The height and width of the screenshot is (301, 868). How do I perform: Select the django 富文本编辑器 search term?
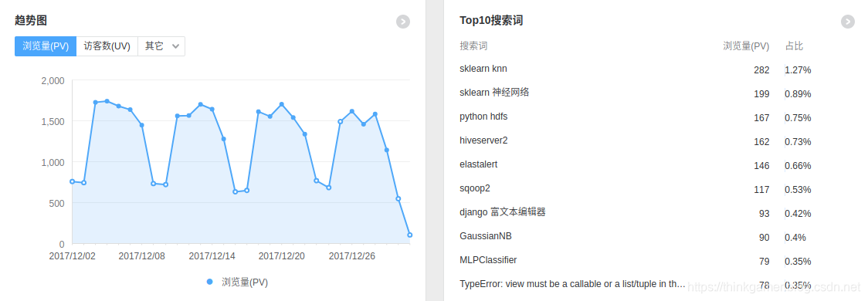coord(503,212)
